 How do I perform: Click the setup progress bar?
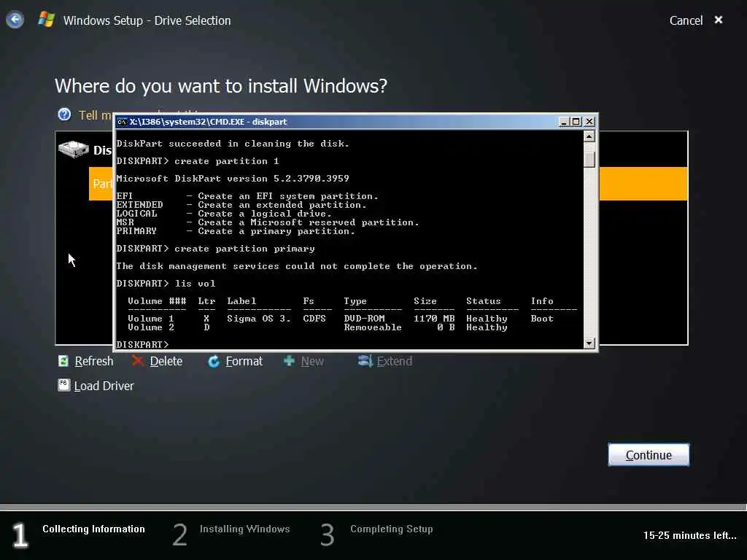(x=373, y=507)
